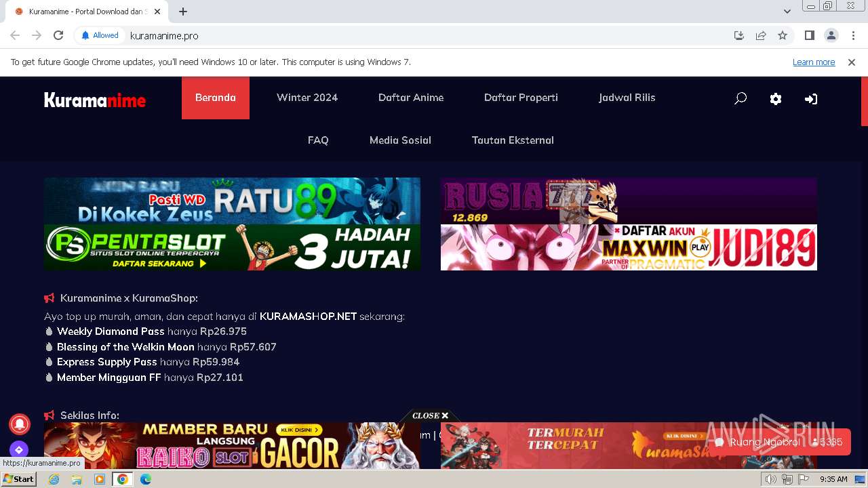The image size is (868, 488).
Task: Launch Internet Explorer from taskbar
Action: (x=54, y=479)
